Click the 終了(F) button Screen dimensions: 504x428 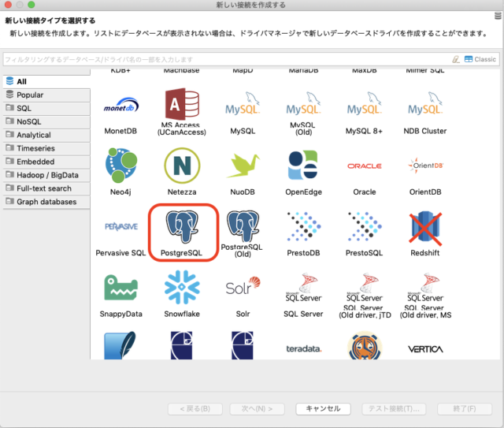[465, 409]
